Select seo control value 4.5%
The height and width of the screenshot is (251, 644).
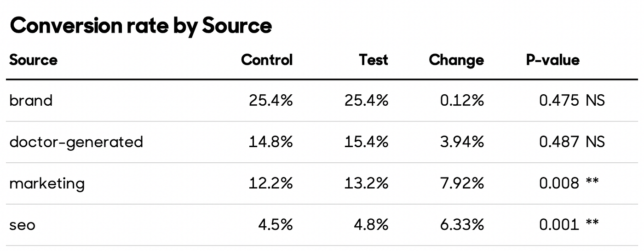[275, 225]
